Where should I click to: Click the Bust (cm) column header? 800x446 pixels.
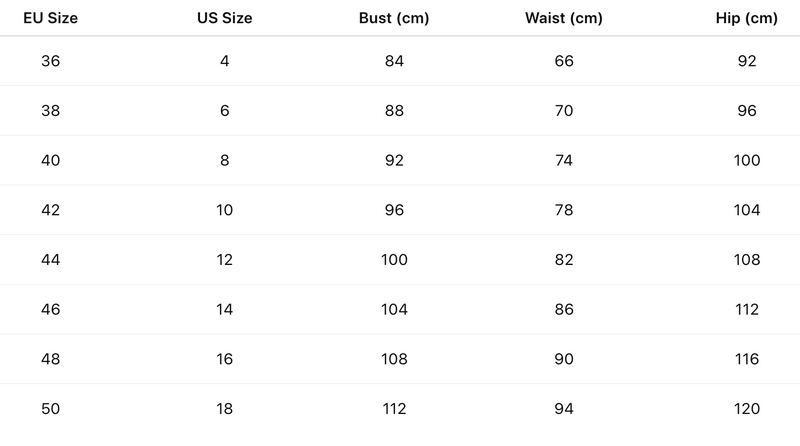point(394,18)
